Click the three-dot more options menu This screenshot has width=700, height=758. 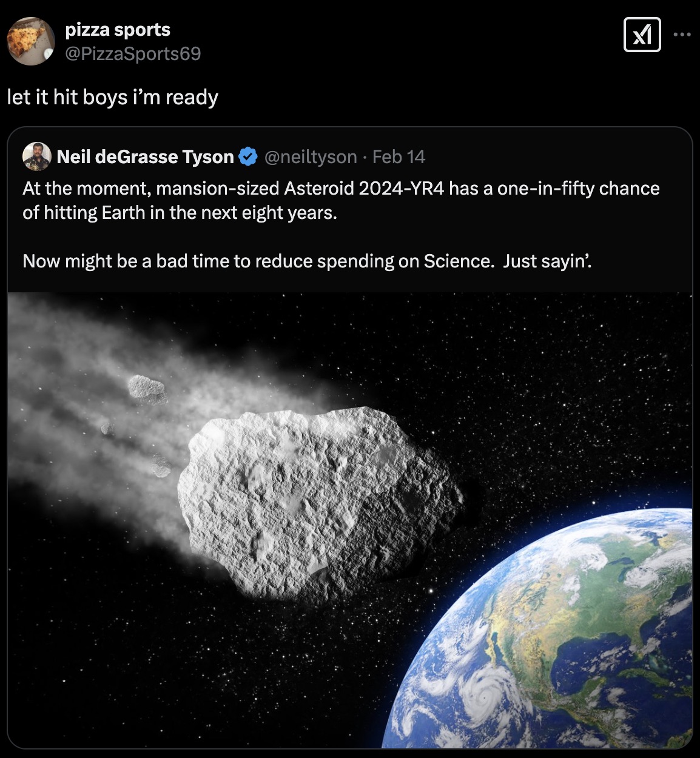point(682,35)
